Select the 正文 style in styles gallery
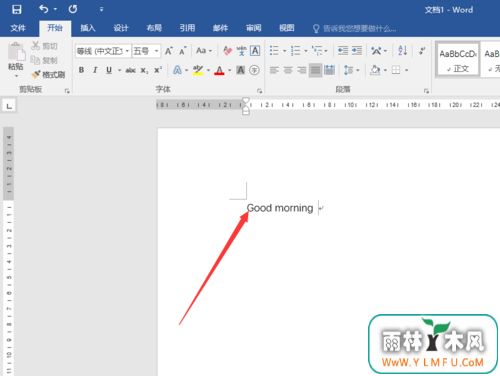This screenshot has width=500, height=376. pos(458,60)
